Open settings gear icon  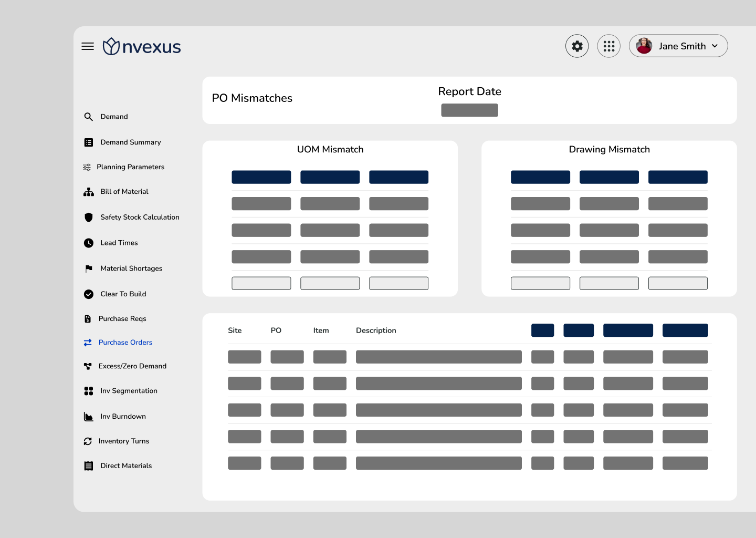click(x=577, y=46)
